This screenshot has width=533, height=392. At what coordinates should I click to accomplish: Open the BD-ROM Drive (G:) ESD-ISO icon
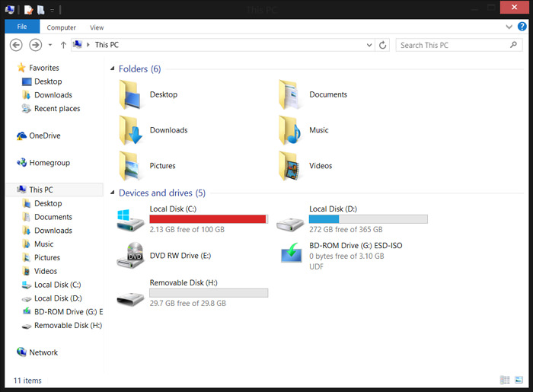tap(290, 255)
